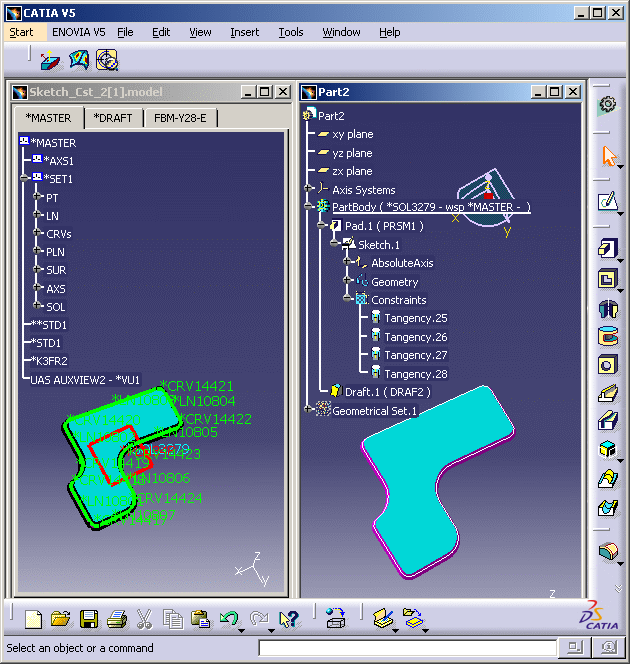Click the Select arrow tool icon
Viewport: 630px width, 664px height.
point(607,157)
